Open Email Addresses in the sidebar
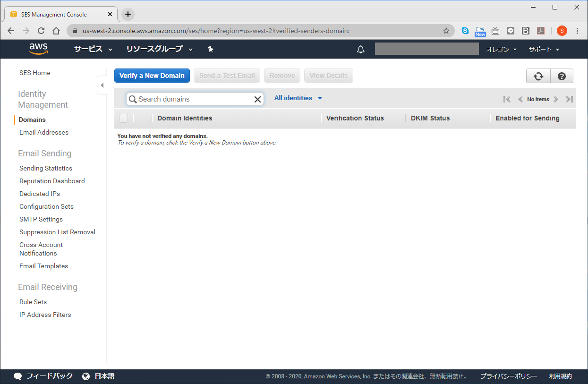Screen dimensions: 588x384 click(x=44, y=132)
